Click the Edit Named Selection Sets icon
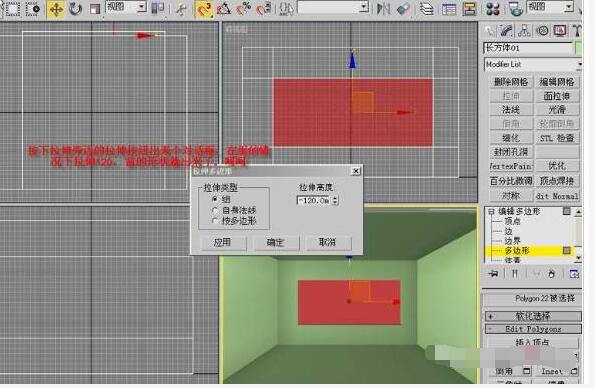This screenshot has width=595, height=388. (286, 8)
